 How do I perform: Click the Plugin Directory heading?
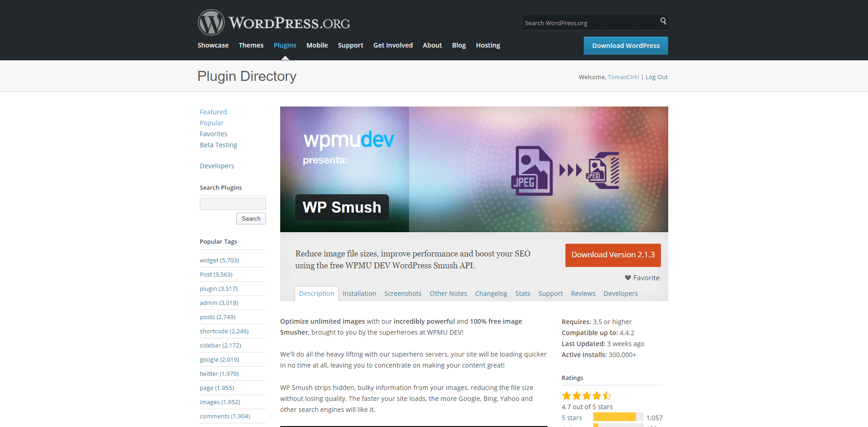click(247, 76)
